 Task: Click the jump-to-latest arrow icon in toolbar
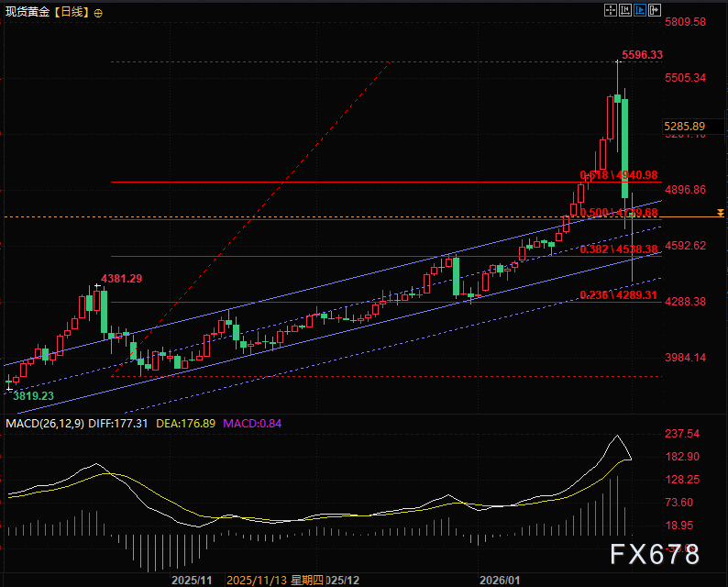tap(655, 10)
